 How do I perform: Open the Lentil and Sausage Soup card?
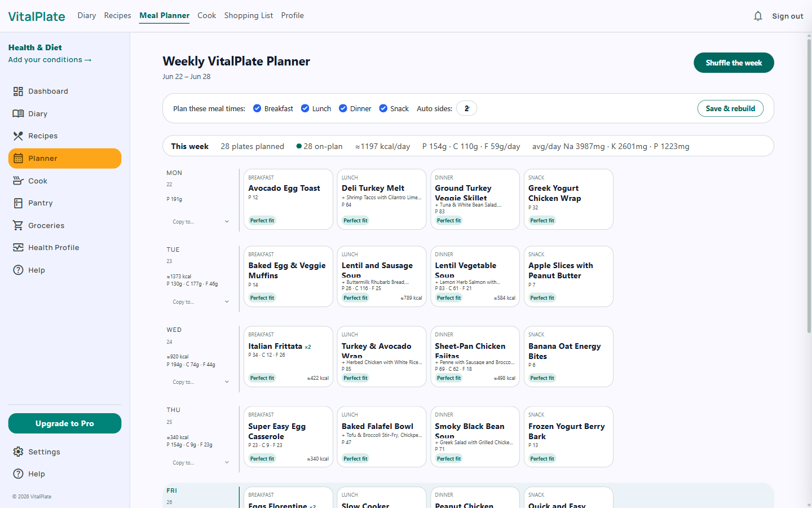click(381, 277)
